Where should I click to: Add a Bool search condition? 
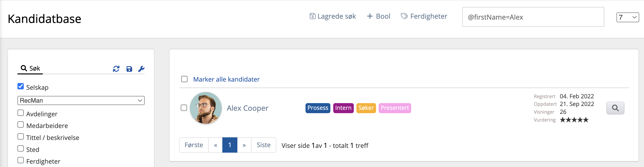(378, 16)
